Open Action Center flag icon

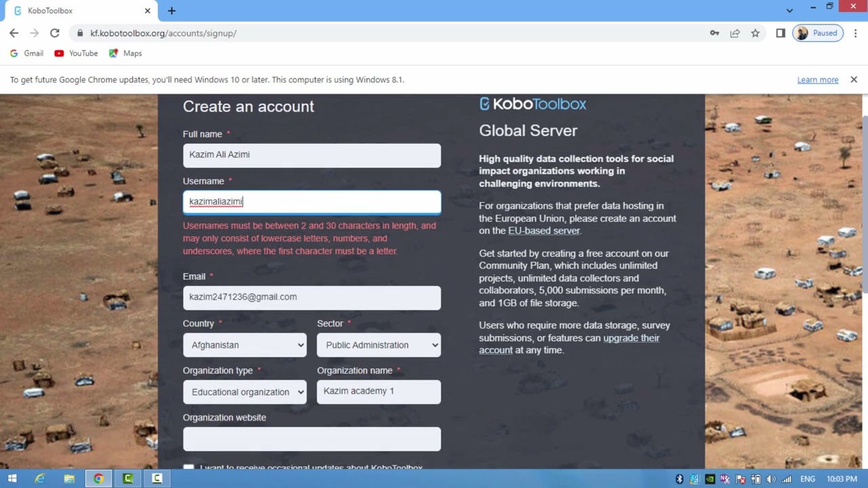(x=741, y=479)
